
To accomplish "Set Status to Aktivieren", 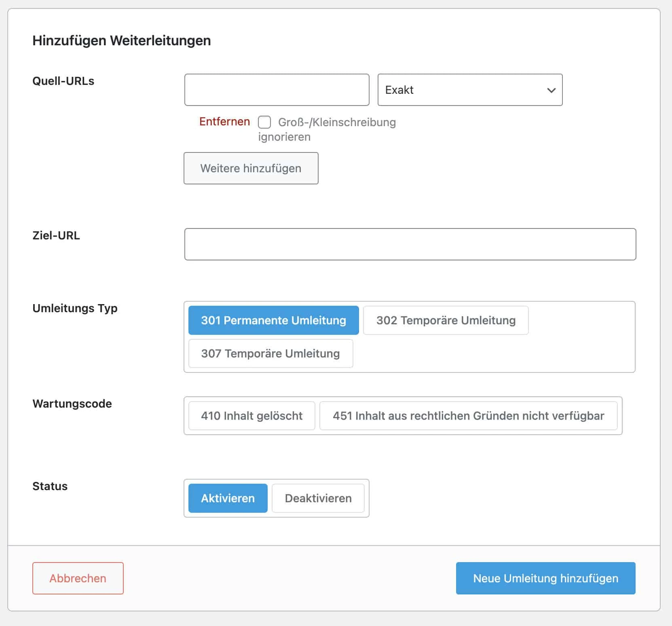I will point(227,498).
